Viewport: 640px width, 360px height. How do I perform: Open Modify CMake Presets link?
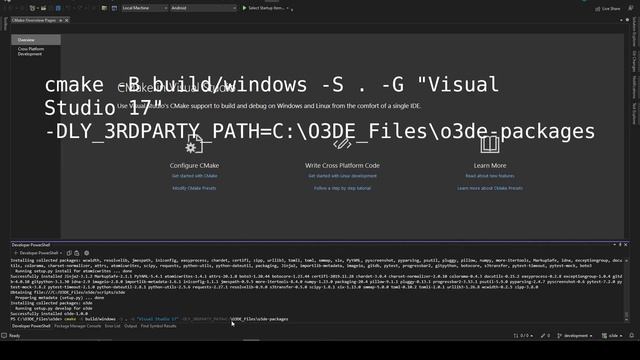click(194, 188)
